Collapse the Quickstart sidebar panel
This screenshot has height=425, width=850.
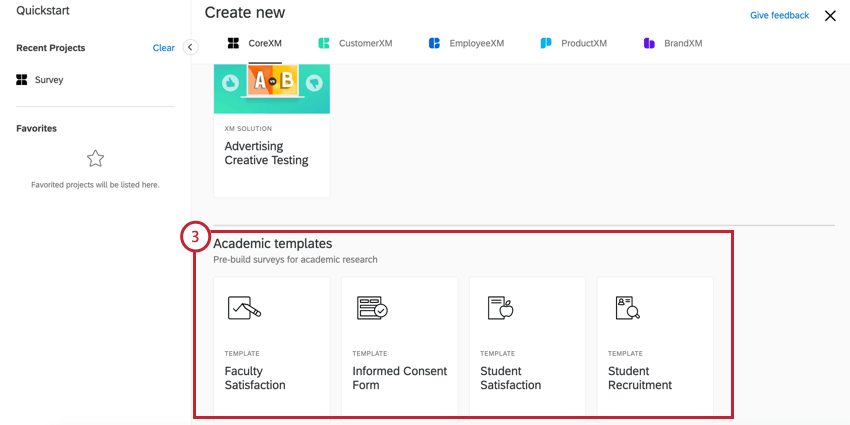(191, 47)
